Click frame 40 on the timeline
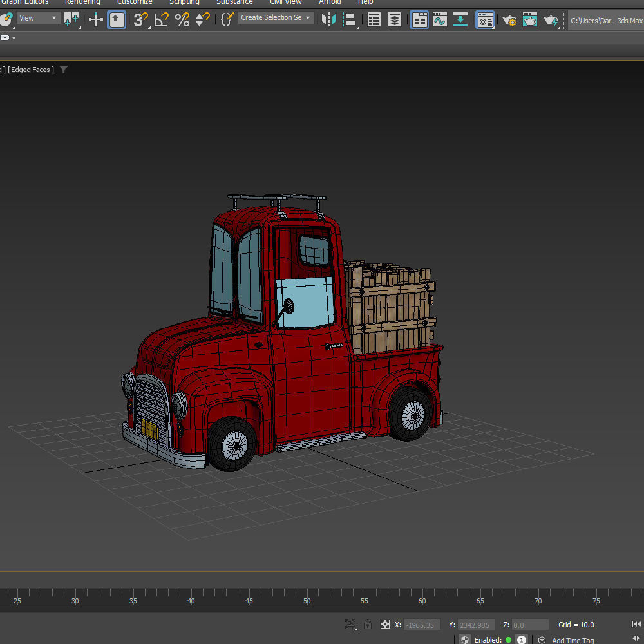This screenshot has height=644, width=644. tap(191, 600)
